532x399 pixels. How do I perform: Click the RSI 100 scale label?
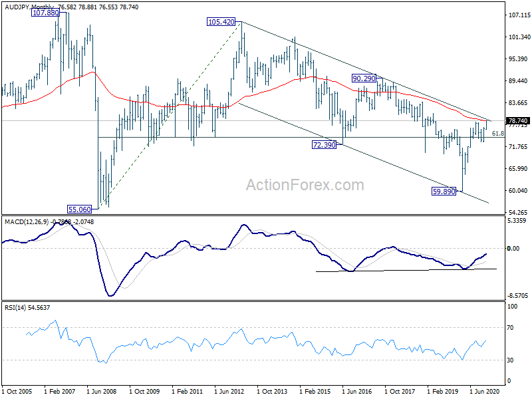pyautogui.click(x=512, y=307)
